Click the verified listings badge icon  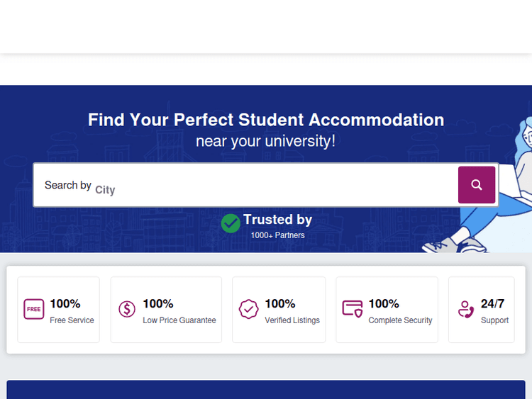pyautogui.click(x=248, y=310)
